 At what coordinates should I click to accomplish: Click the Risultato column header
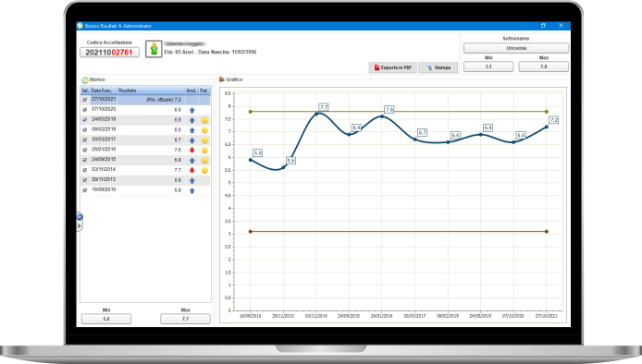point(151,91)
